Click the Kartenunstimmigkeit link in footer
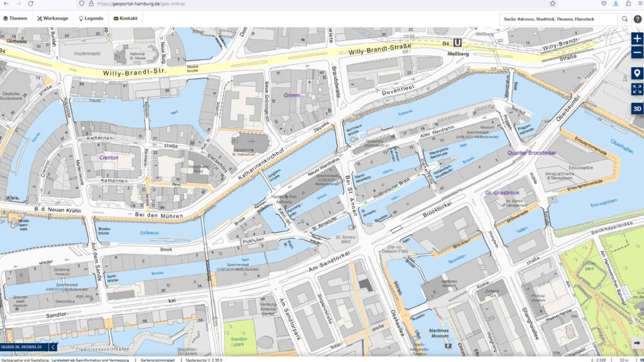The height and width of the screenshot is (362, 644). tap(157, 359)
